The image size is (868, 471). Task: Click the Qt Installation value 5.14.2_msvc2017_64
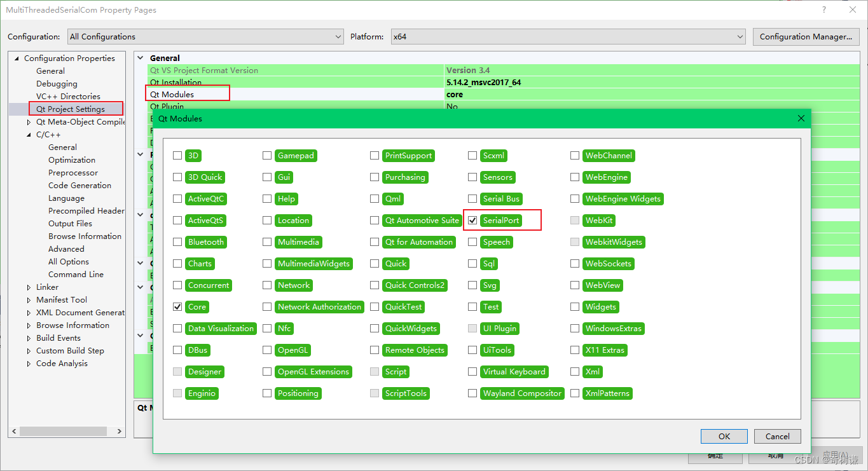tap(484, 83)
